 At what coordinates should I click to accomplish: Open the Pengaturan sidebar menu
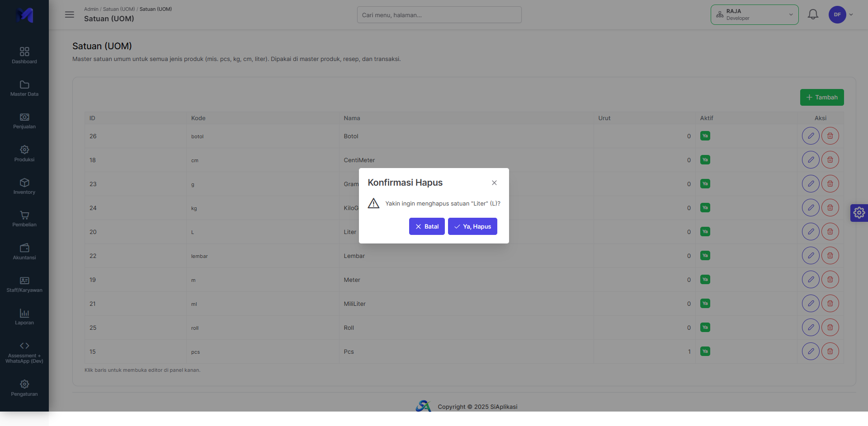tap(24, 388)
